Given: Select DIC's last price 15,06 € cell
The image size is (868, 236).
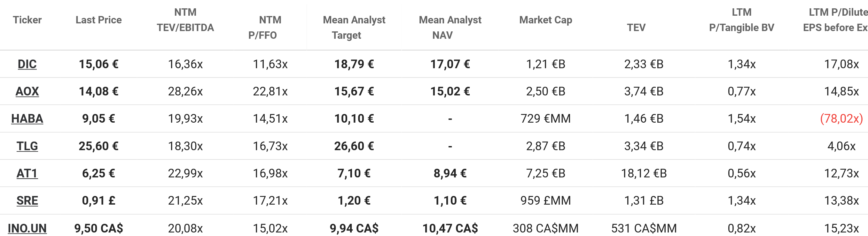Looking at the screenshot, I should point(98,64).
